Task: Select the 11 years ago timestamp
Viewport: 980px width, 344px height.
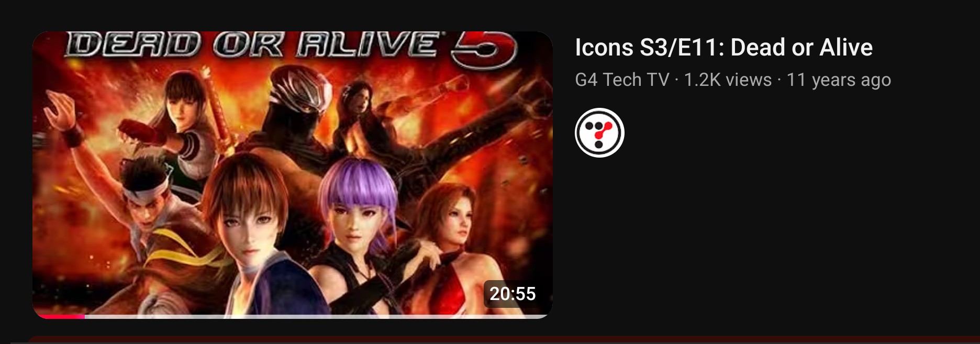Action: (839, 80)
